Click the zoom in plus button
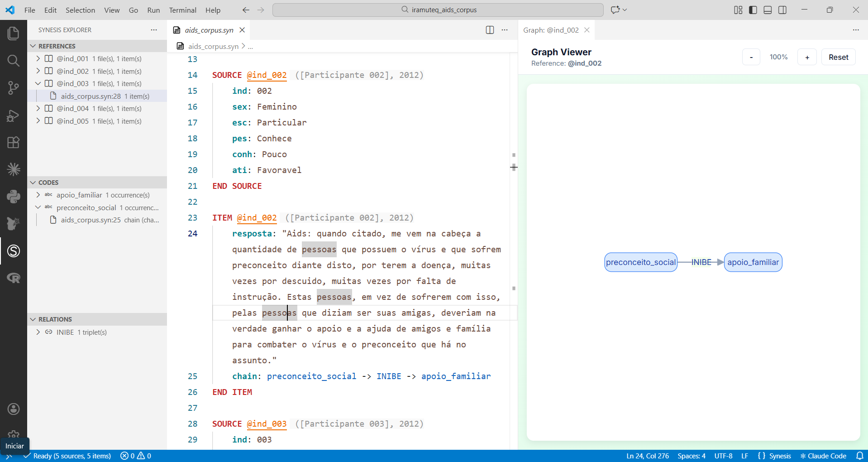Screen dimensions: 868x462 point(807,57)
